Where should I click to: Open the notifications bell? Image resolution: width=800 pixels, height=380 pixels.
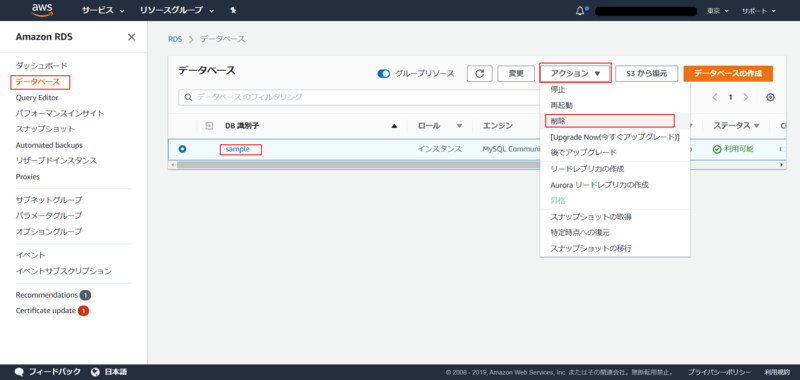[x=580, y=11]
